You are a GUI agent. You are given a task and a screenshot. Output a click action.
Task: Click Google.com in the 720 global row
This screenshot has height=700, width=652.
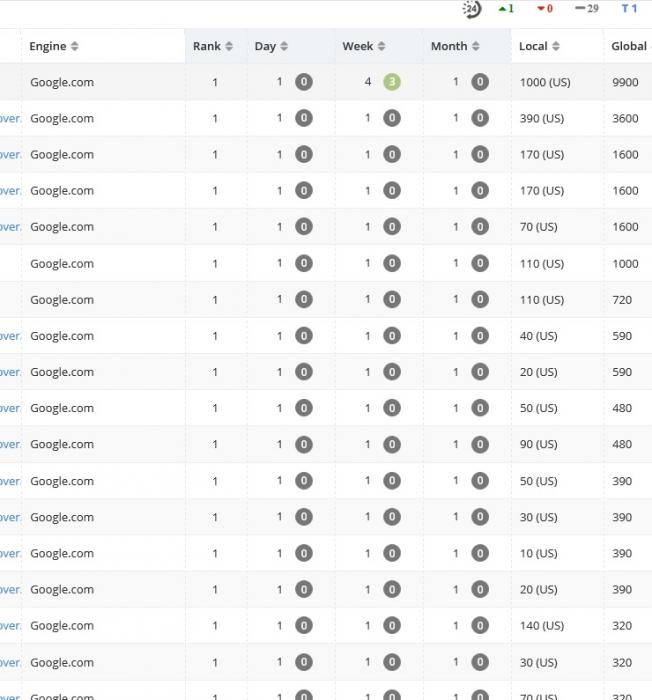[x=62, y=300]
